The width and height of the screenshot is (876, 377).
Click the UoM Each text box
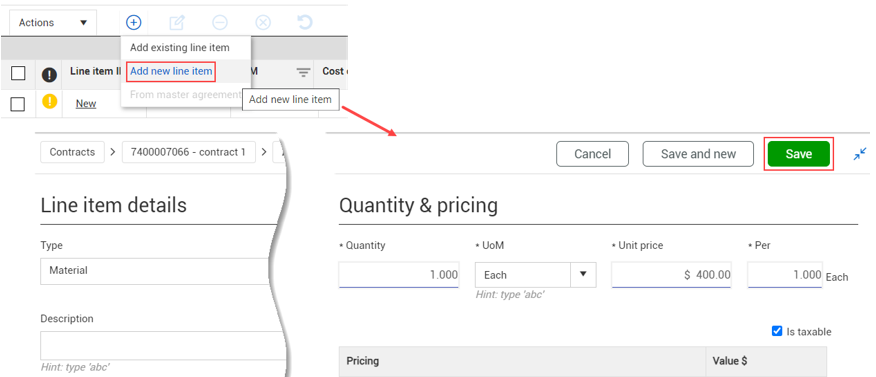click(x=523, y=275)
